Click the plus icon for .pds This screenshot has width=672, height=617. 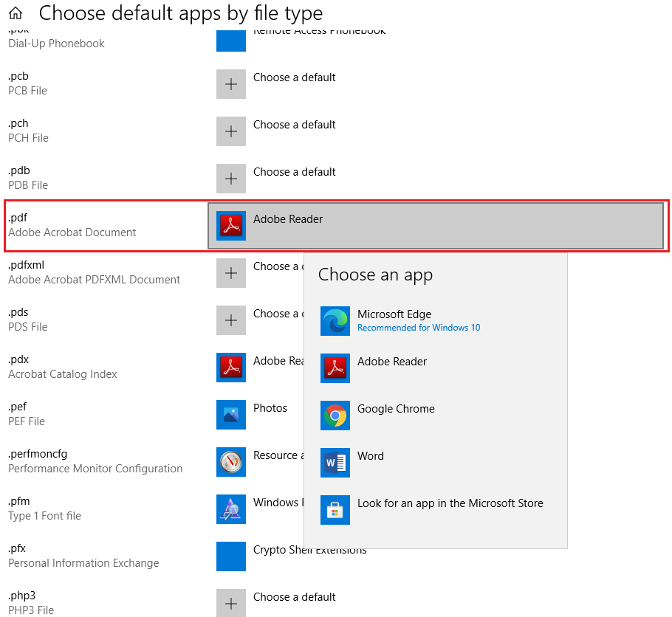tap(231, 320)
